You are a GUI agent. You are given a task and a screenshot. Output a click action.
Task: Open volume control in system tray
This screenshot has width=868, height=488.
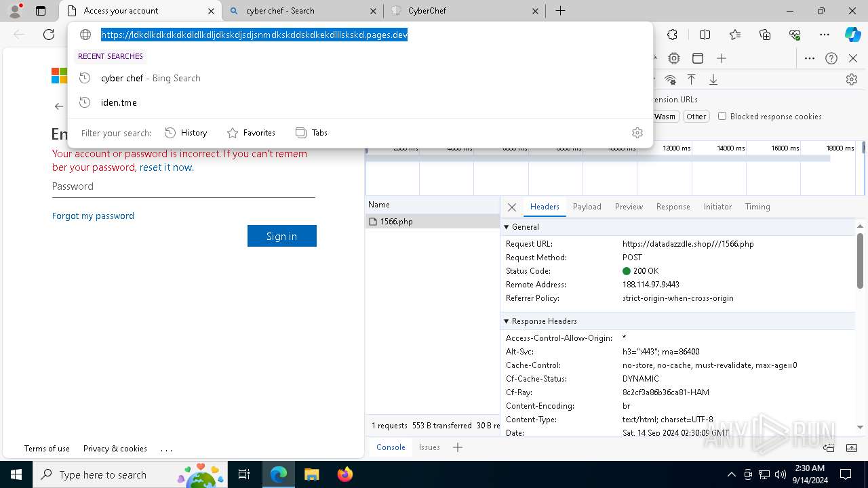click(x=781, y=474)
